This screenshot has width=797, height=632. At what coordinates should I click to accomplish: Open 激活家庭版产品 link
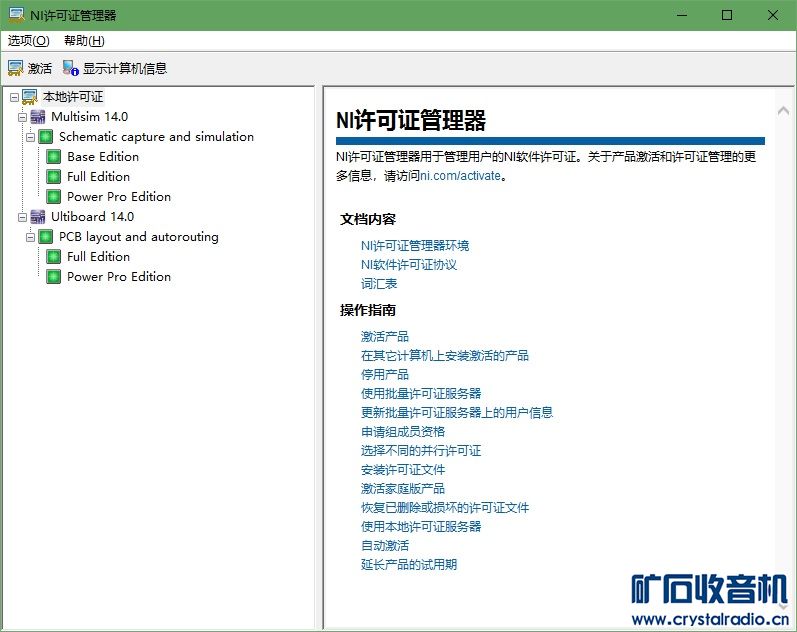403,489
